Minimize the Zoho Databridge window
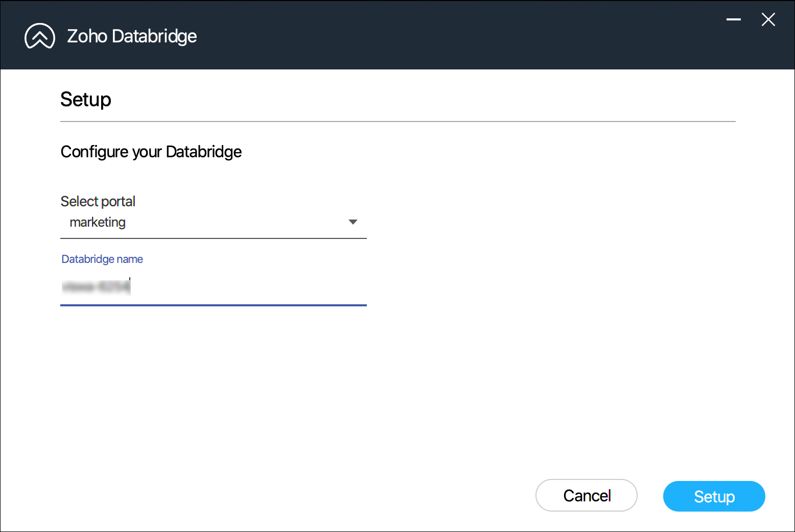 pos(734,19)
